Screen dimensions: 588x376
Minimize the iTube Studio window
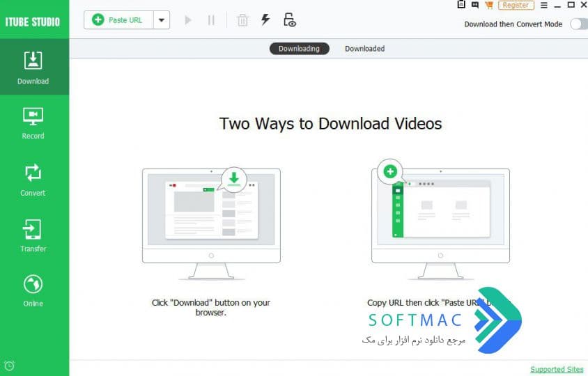[557, 6]
